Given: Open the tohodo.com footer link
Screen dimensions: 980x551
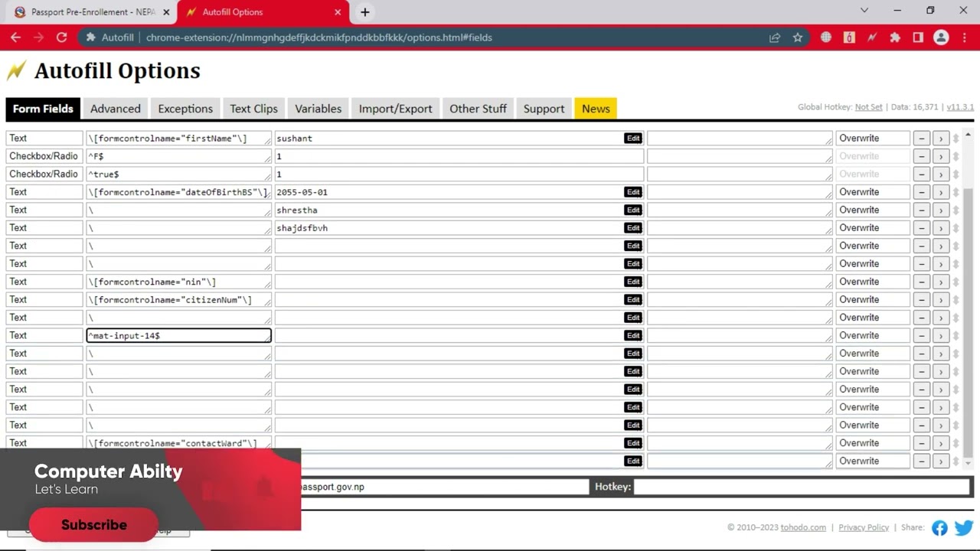Looking at the screenshot, I should point(803,527).
